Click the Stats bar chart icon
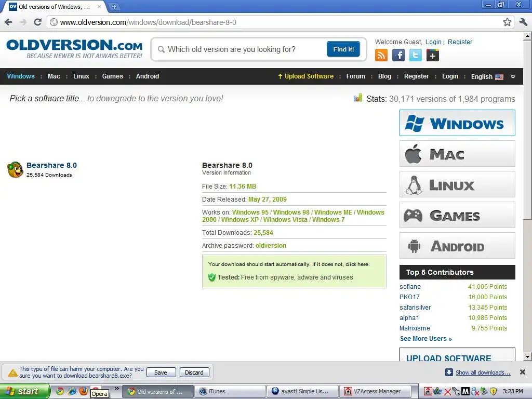532x399 pixels. click(x=357, y=98)
